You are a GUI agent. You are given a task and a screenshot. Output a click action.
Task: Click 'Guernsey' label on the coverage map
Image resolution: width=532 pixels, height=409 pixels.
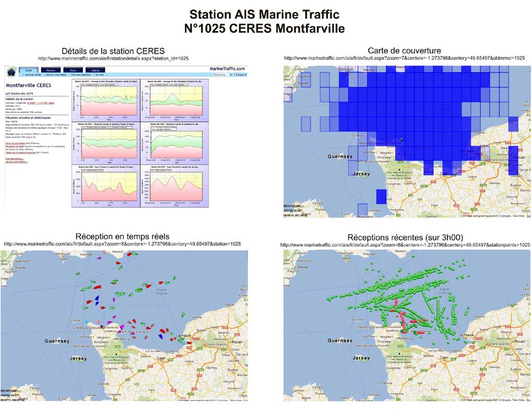pyautogui.click(x=340, y=157)
